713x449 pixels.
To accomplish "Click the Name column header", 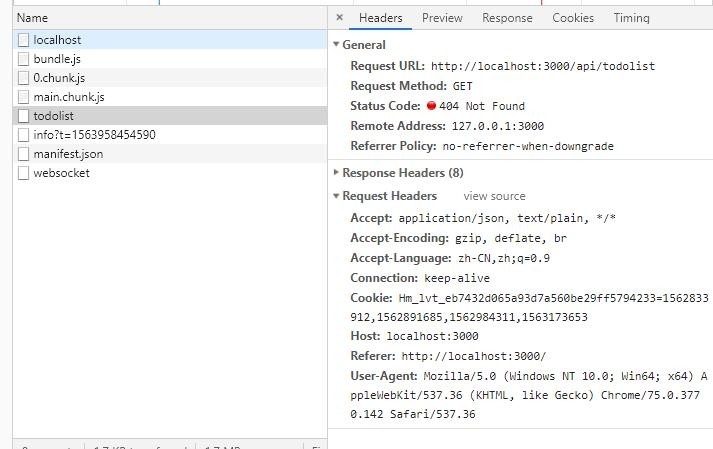I will (x=32, y=18).
